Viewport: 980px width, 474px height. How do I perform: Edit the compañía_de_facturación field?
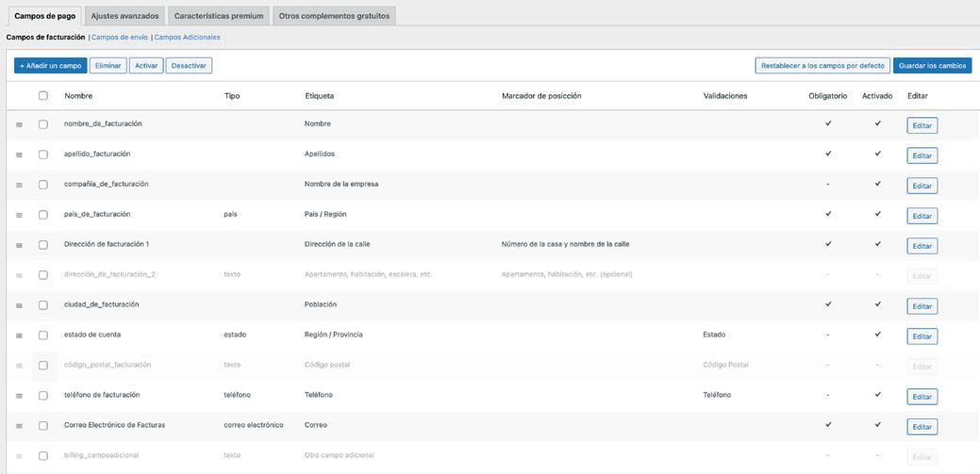922,186
